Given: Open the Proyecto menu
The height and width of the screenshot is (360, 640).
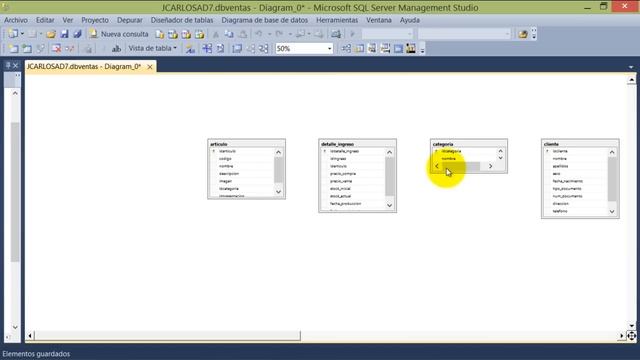Looking at the screenshot, I should 95,20.
